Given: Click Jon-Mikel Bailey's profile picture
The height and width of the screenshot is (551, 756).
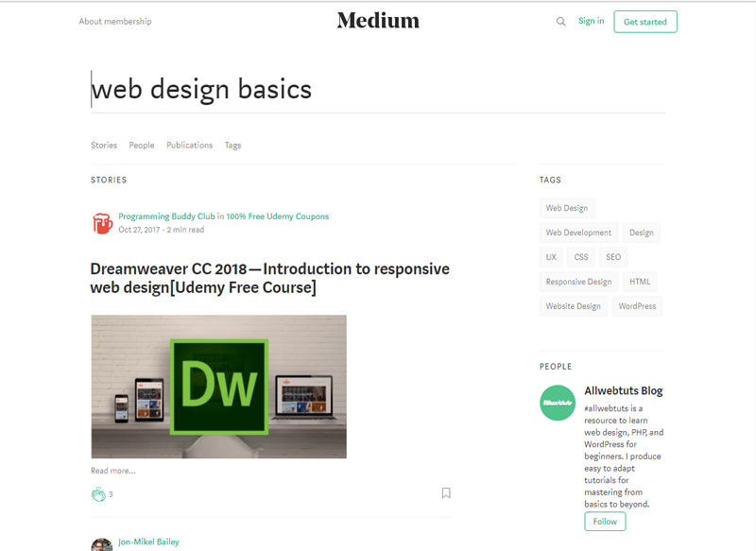Looking at the screenshot, I should pos(101,544).
